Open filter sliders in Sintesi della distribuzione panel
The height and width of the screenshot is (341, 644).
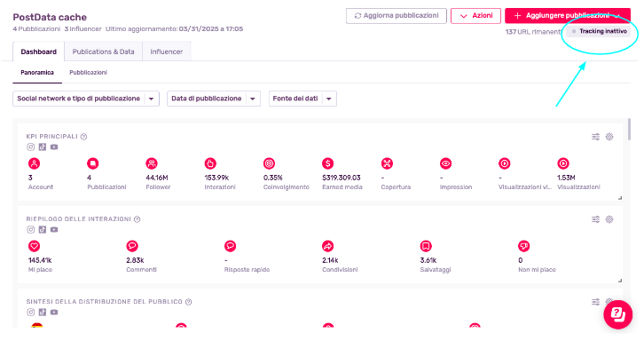(595, 302)
